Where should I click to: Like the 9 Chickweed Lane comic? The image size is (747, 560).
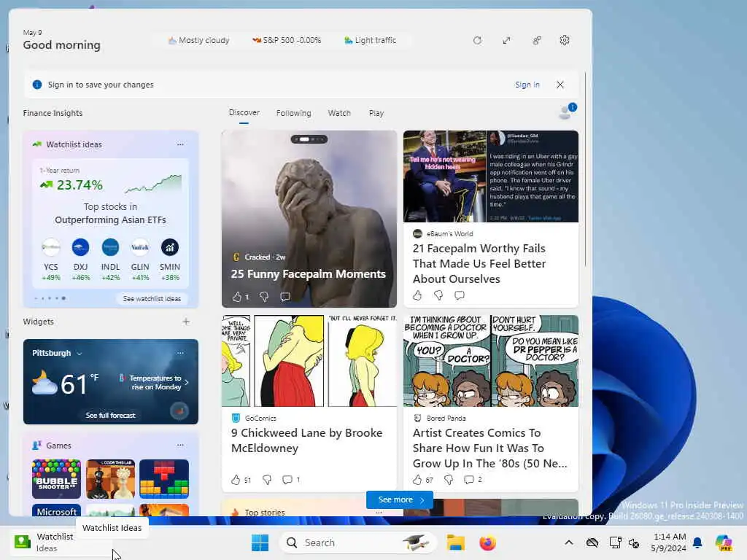click(236, 480)
